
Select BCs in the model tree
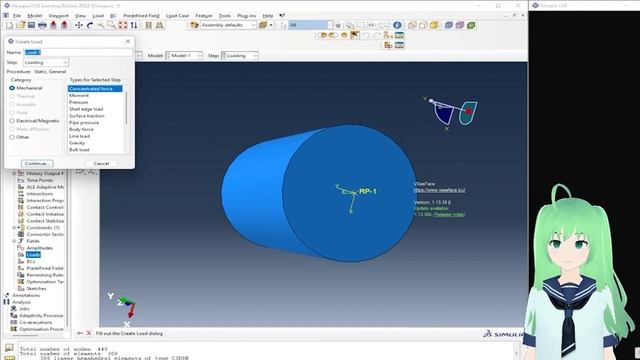click(31, 262)
